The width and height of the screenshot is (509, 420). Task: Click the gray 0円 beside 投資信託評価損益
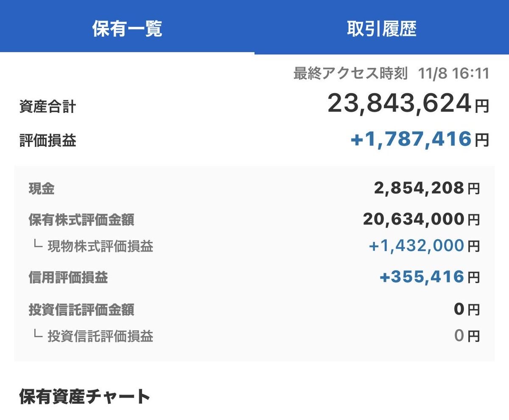pyautogui.click(x=467, y=336)
